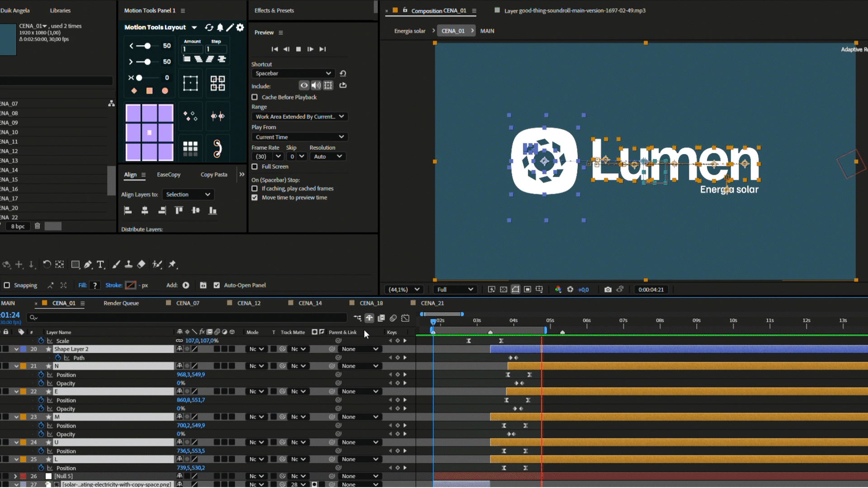Align layers horizontal center
The height and width of the screenshot is (488, 868).
tap(145, 210)
